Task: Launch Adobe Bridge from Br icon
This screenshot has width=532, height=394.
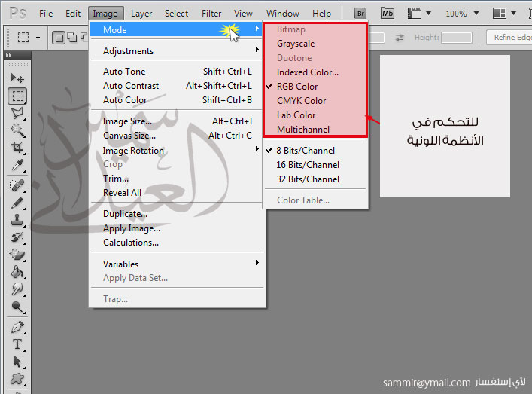Action: [x=360, y=14]
